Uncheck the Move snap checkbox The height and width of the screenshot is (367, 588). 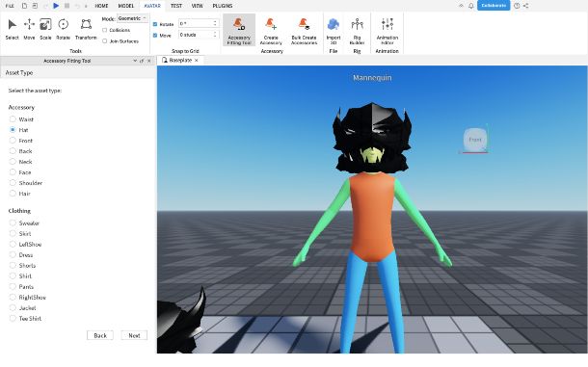coord(155,36)
